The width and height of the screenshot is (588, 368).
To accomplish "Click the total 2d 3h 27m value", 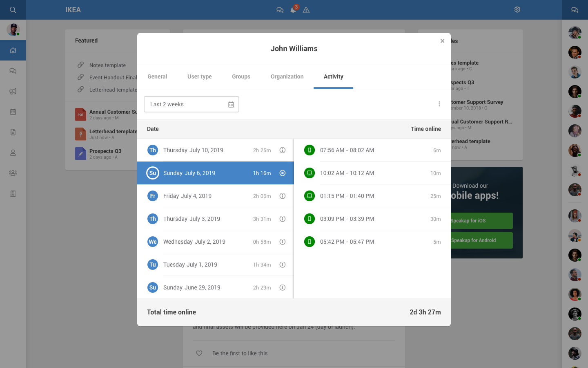I will click(x=425, y=312).
